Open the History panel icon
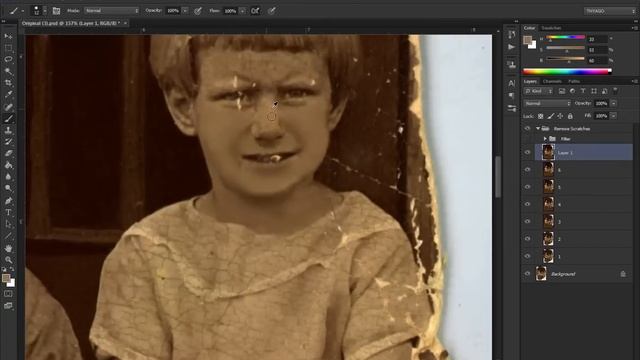640x360 pixels. [511, 34]
